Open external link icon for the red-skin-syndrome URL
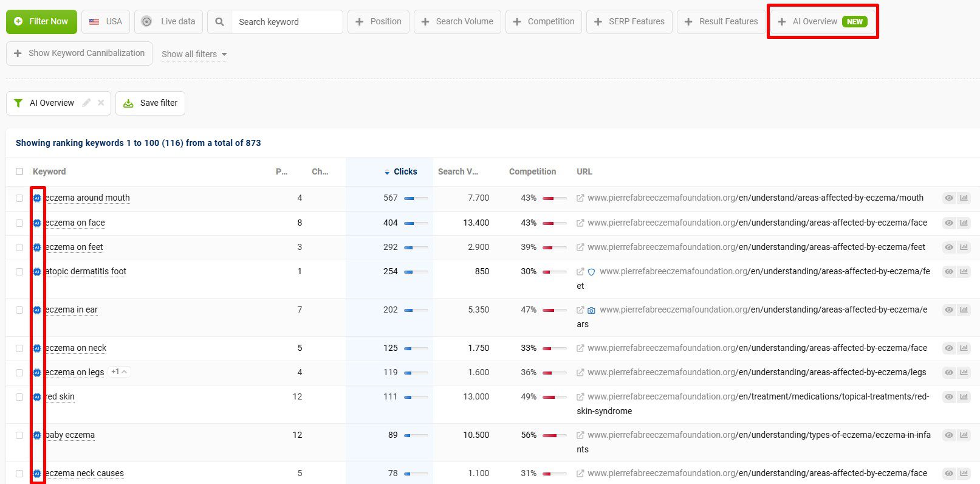980x484 pixels. 580,397
